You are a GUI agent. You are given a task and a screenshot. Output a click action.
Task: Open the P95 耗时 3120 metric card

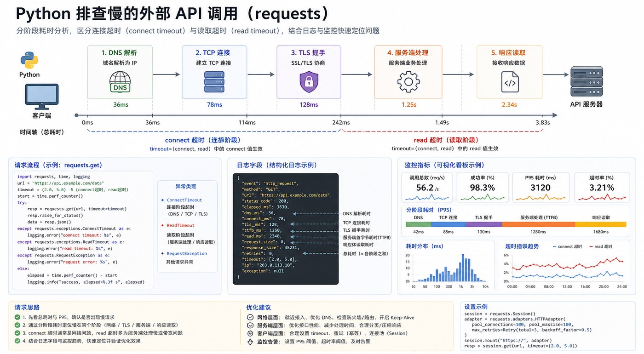(540, 187)
